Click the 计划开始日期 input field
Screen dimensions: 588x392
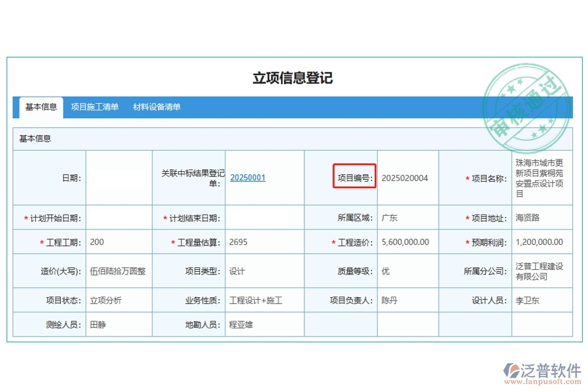click(118, 216)
